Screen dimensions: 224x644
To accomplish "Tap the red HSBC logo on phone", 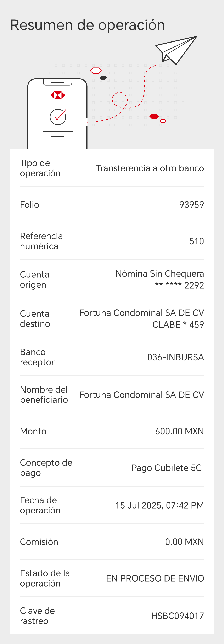I will [x=58, y=95].
